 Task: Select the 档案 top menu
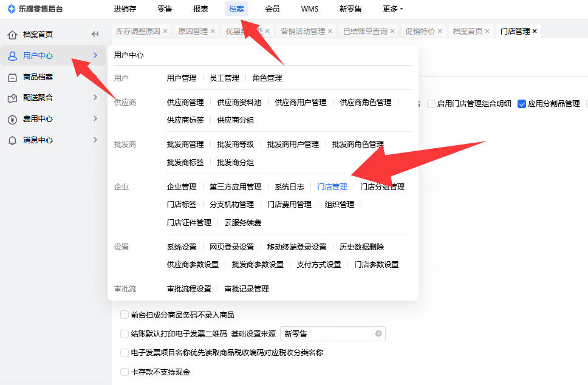[236, 9]
